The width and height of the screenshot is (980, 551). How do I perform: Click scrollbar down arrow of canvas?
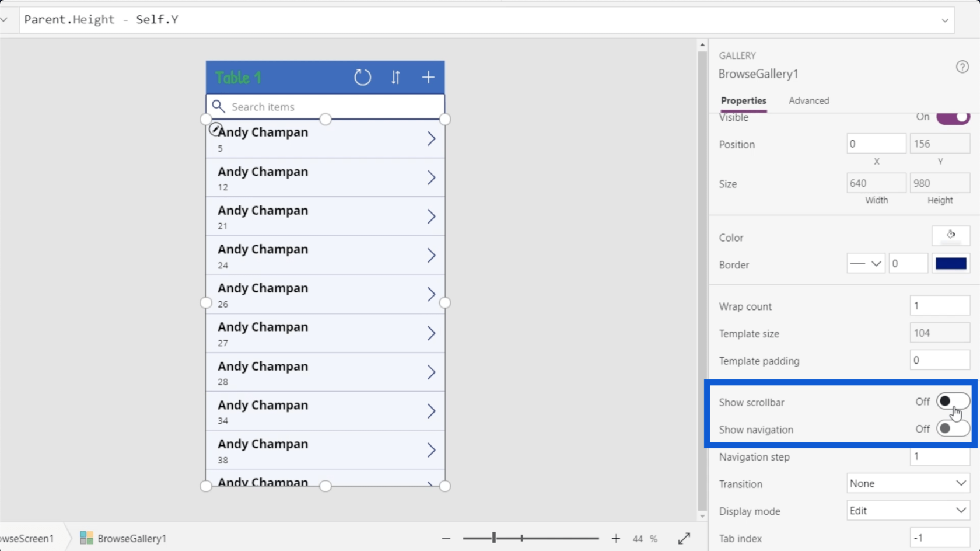(702, 516)
